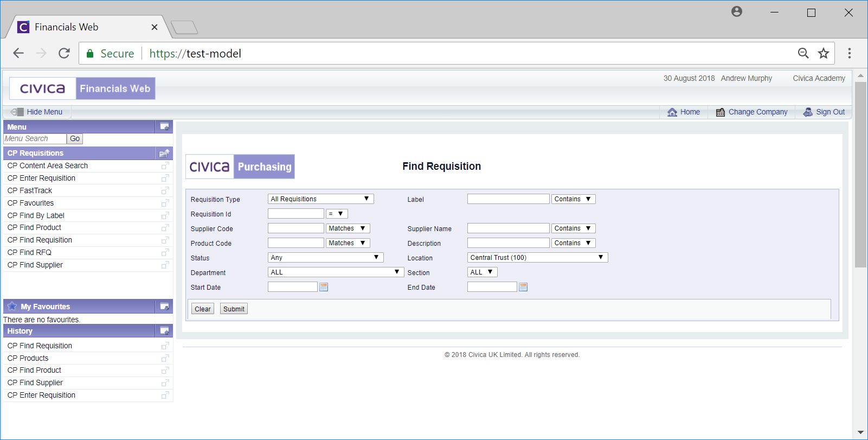Click the Change Company building icon

[721, 112]
